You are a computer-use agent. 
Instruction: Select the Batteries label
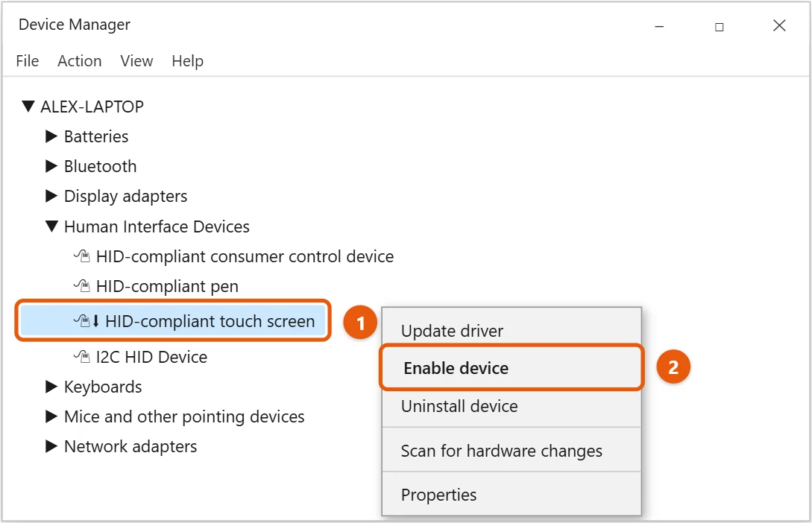(x=95, y=136)
